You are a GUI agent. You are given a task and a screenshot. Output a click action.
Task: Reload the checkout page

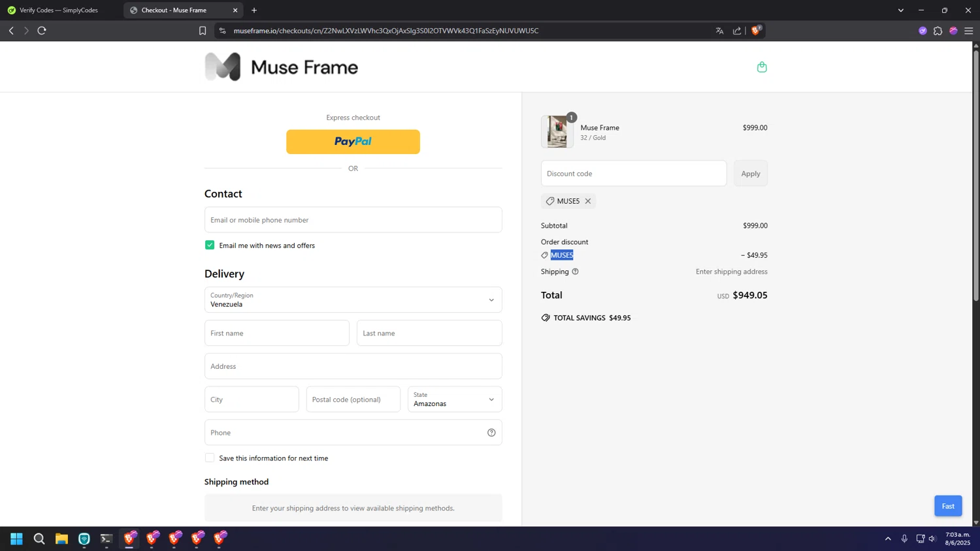click(x=42, y=31)
